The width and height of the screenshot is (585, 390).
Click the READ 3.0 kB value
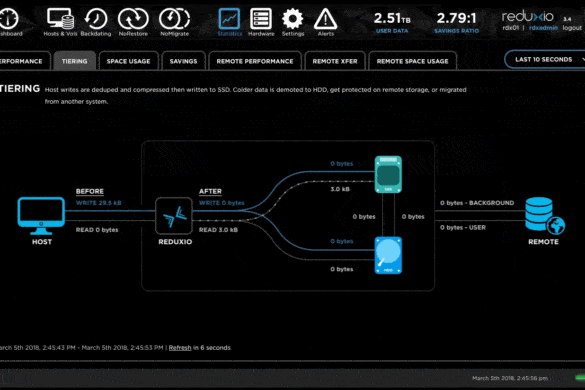(x=218, y=230)
